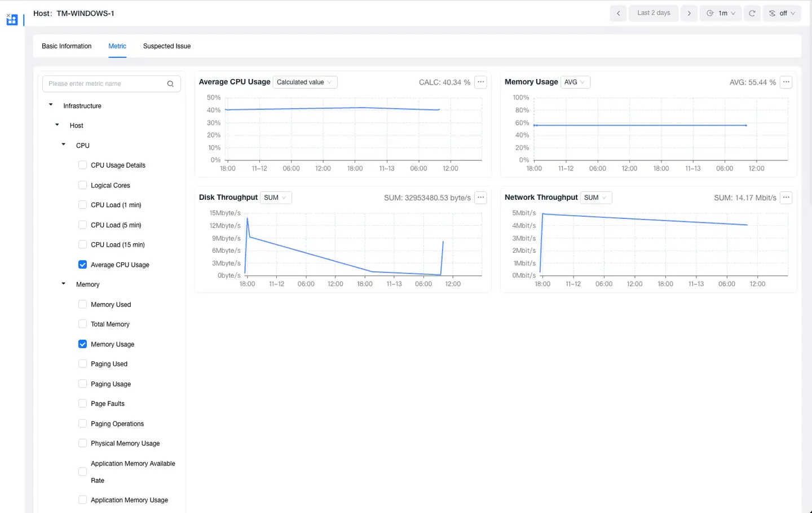Collapse the Infrastructure tree node
Screen dimensions: 812x513
click(x=51, y=105)
